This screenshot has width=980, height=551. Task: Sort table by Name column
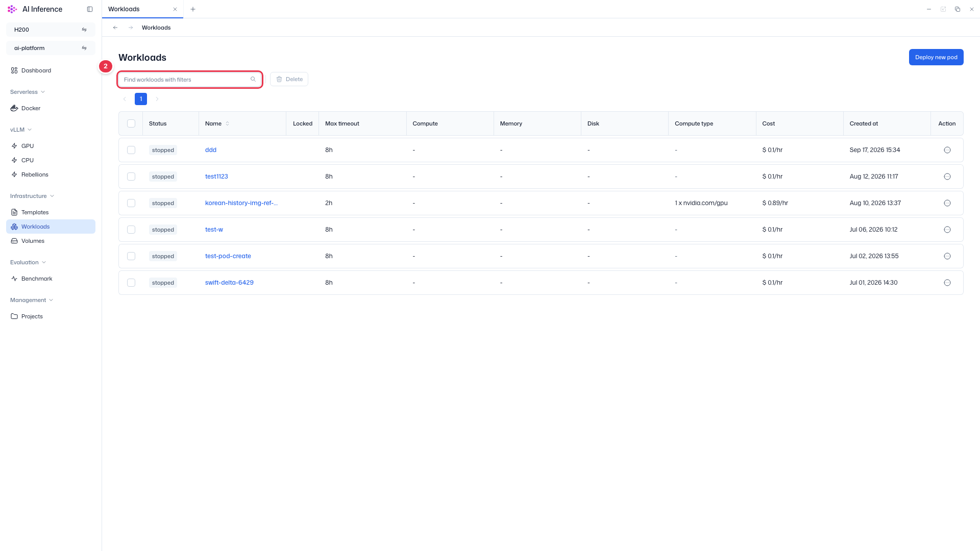(x=227, y=123)
